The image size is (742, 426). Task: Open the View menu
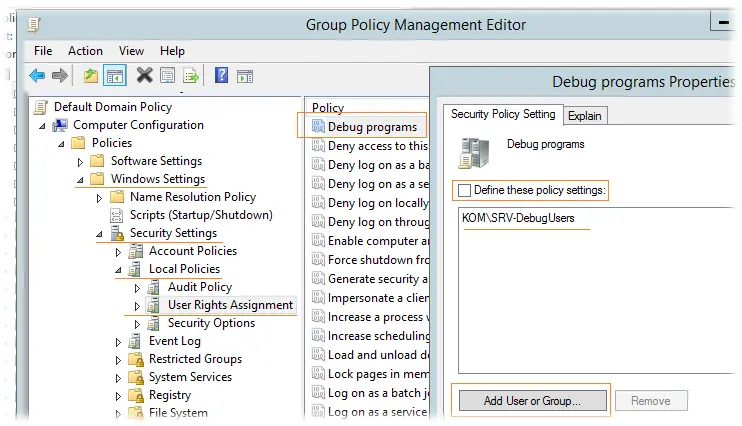coord(131,51)
